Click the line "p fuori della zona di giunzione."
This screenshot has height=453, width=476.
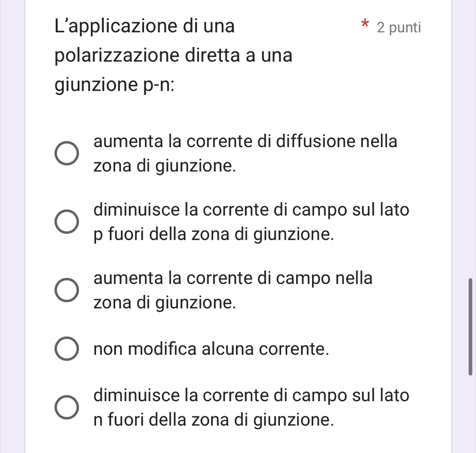(215, 234)
